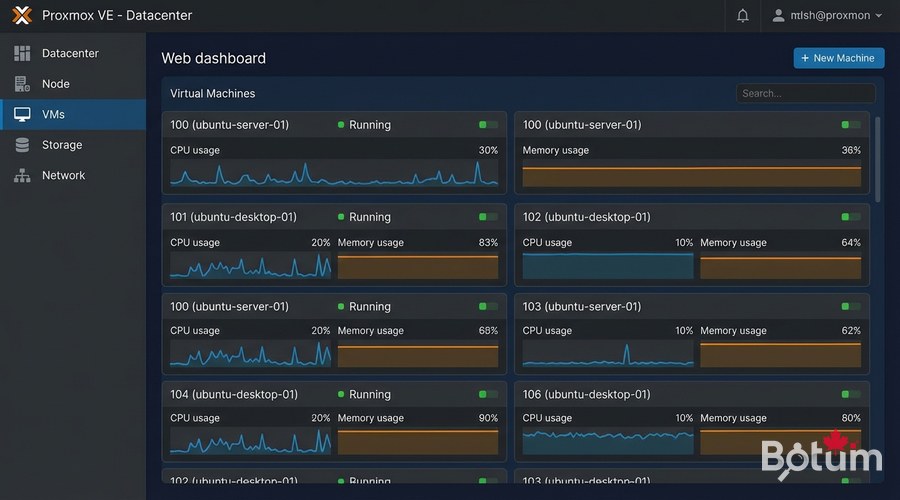Click the '62%' memory value
Image resolution: width=900 pixels, height=500 pixels.
pos(851,331)
